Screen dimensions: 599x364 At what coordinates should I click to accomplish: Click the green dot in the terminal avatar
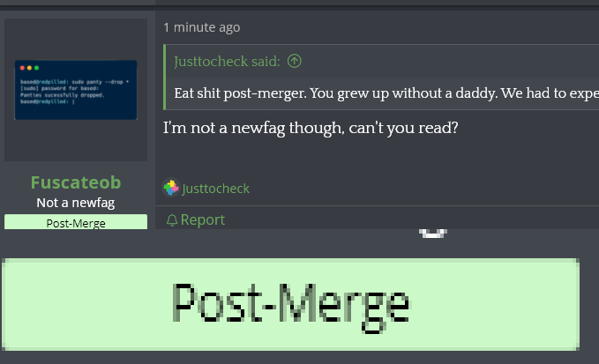pyautogui.click(x=37, y=68)
